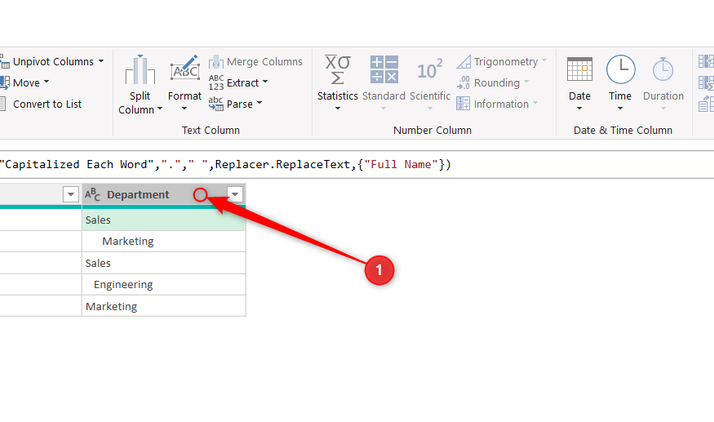Open the Move columns dropdown
This screenshot has width=714, height=422.
pyautogui.click(x=46, y=82)
